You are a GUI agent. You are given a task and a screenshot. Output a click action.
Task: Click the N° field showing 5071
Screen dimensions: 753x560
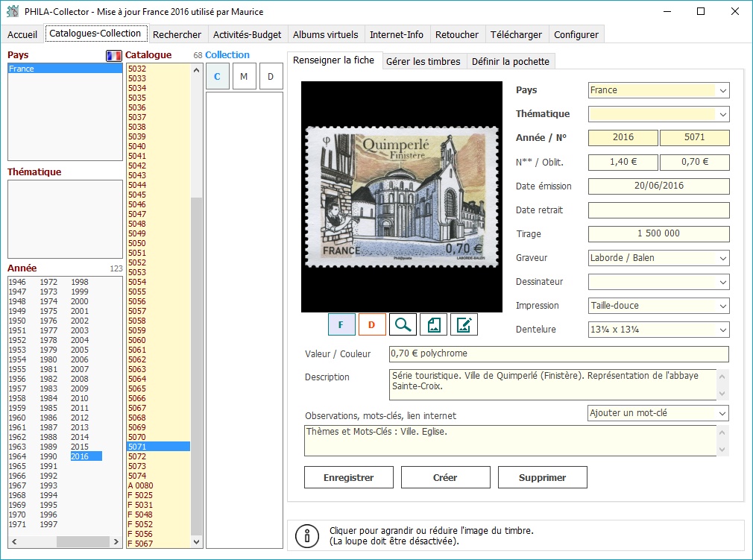[x=694, y=138]
